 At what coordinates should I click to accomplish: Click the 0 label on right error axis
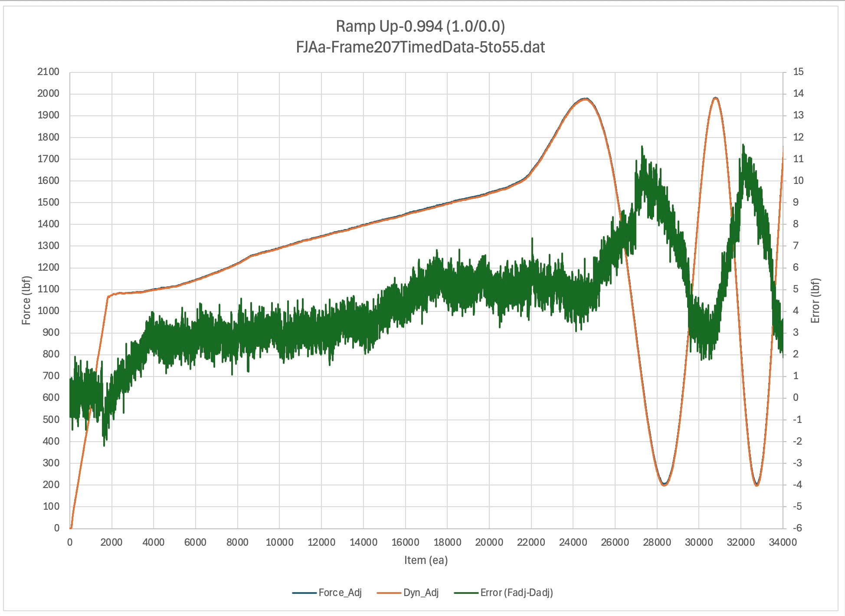[796, 398]
